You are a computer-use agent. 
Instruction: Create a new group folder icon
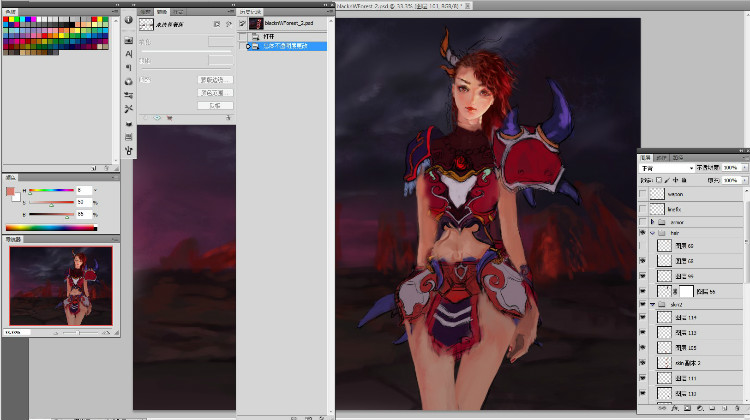[712, 408]
